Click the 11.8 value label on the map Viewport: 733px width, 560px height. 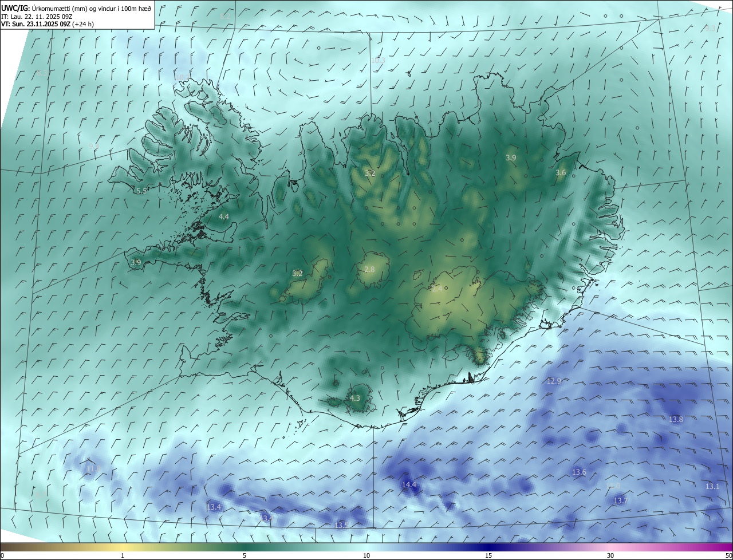(x=93, y=469)
